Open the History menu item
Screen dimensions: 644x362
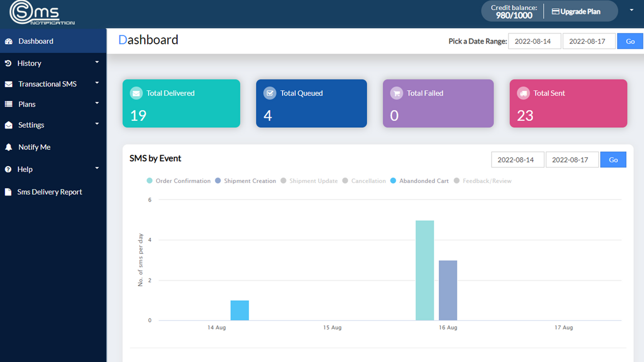[53, 63]
